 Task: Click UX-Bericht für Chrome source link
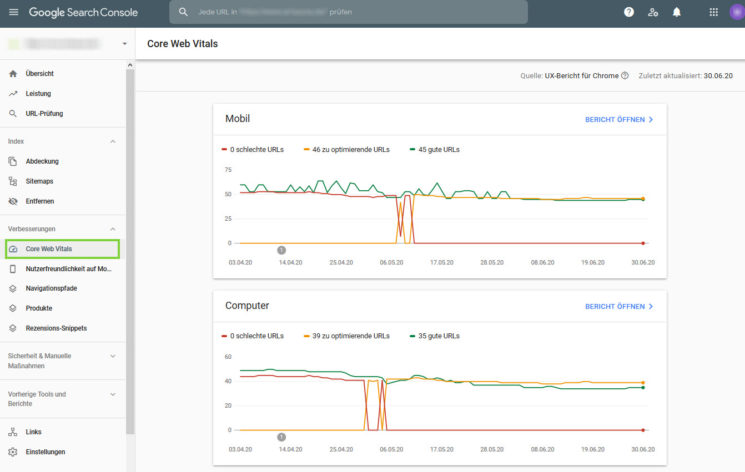[582, 76]
